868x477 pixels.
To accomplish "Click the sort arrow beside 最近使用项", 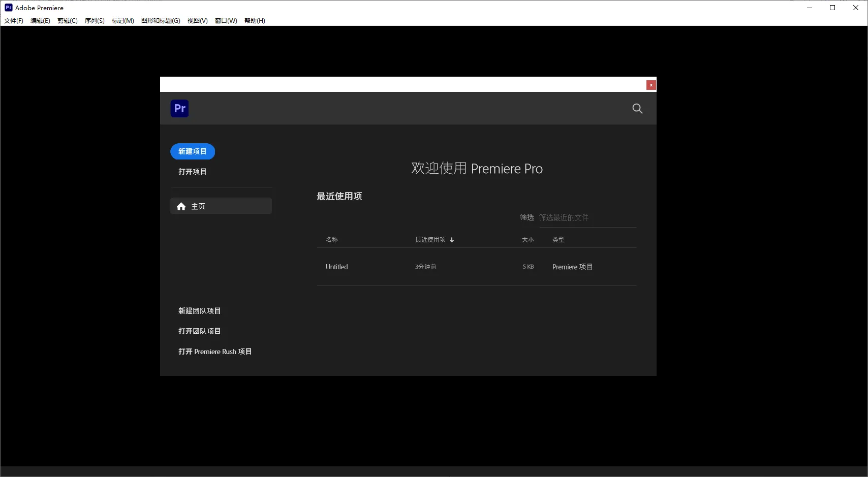I will [451, 239].
